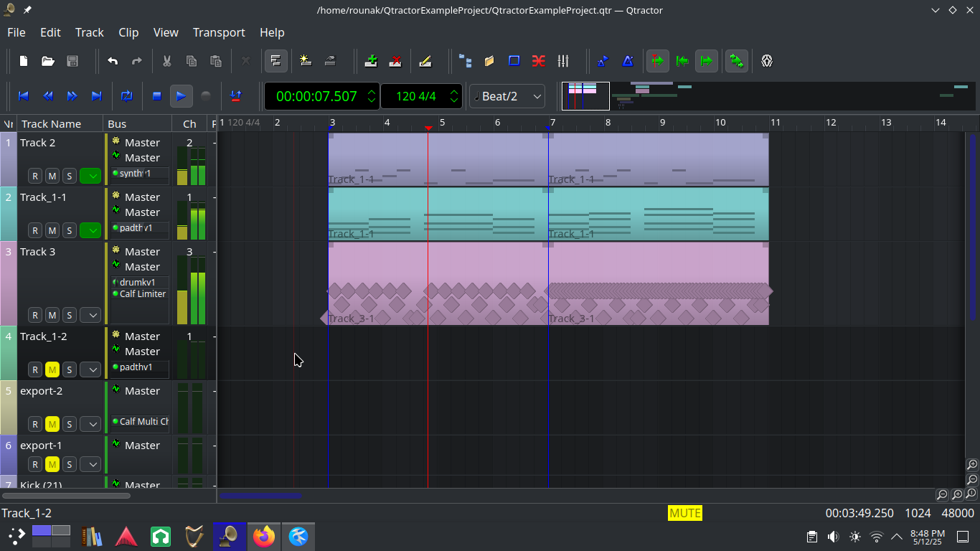Screen dimensions: 980x551
Task: Expand the automation dropdown on Track 3
Action: coord(90,315)
